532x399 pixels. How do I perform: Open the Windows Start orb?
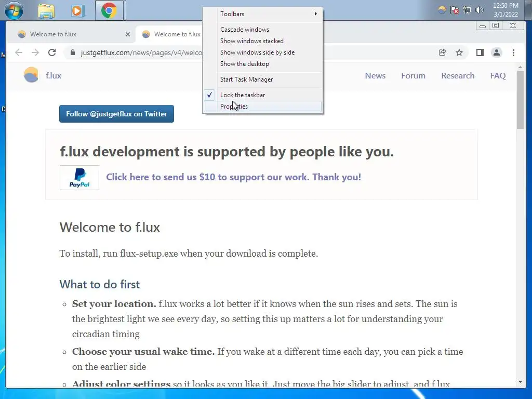14,10
